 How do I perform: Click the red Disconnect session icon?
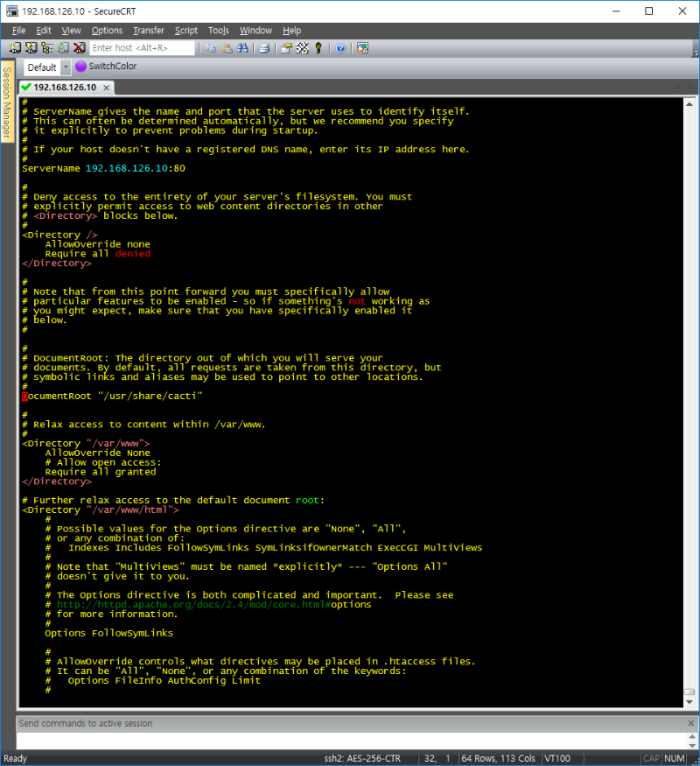(79, 48)
